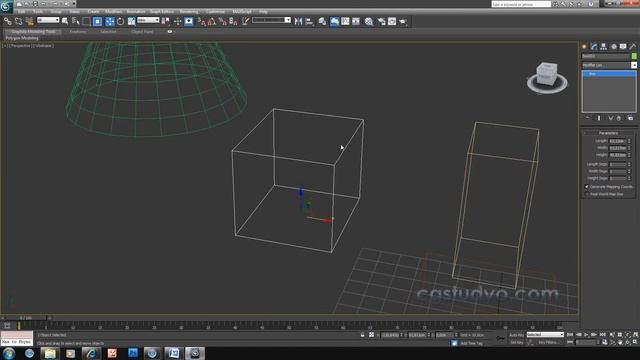The width and height of the screenshot is (640, 360).
Task: Select the Select and Link tool
Action: coord(8,21)
